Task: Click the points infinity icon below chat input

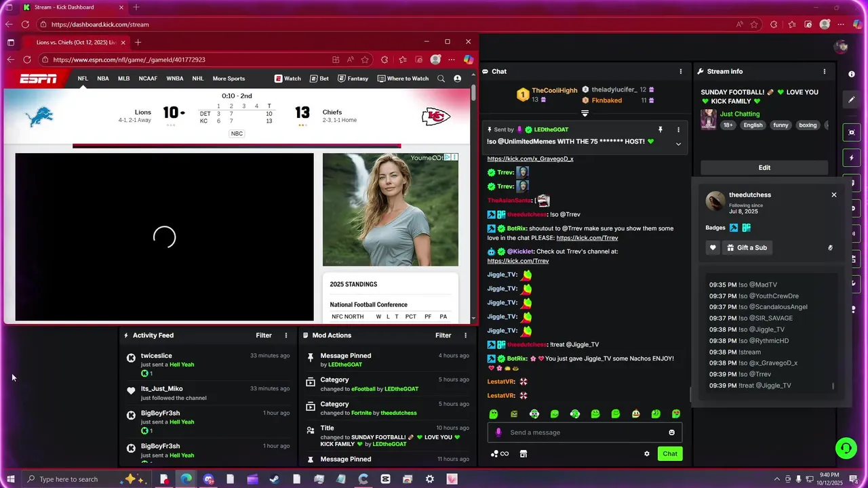Action: 500,454
